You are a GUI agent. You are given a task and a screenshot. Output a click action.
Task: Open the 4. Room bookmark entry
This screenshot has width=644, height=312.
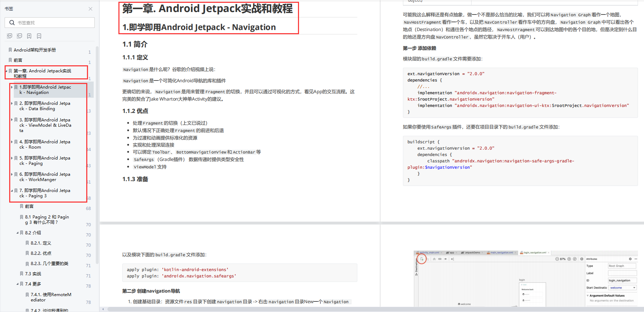pyautogui.click(x=45, y=144)
